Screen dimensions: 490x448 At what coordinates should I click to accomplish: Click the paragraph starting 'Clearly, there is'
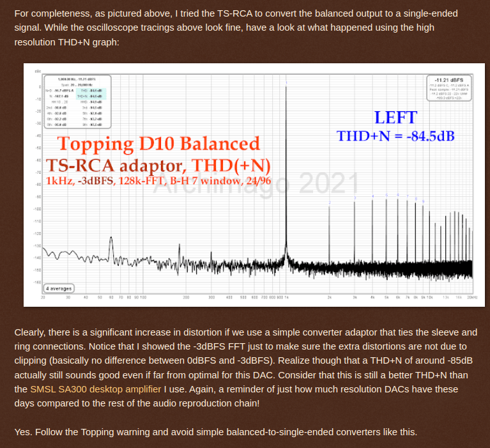pos(245,367)
